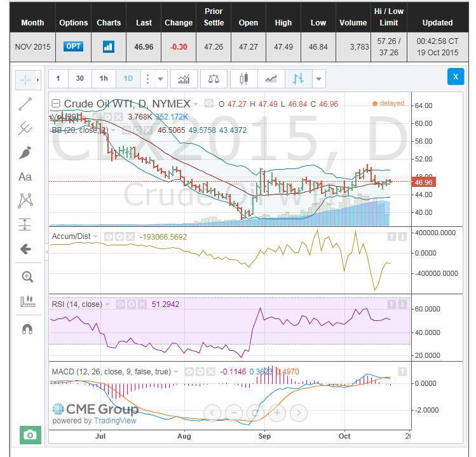Click the magnifier zoom-in tool

coord(27,276)
